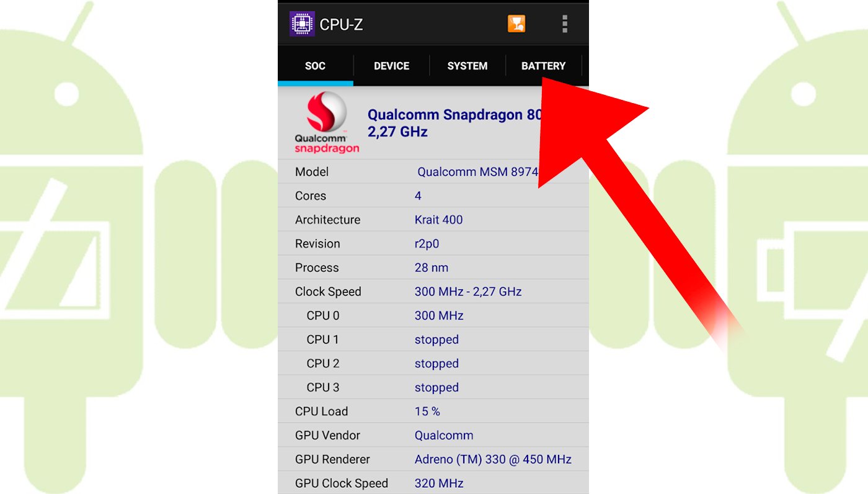Select the "Qualcomm MSM 8974" model value

[478, 172]
